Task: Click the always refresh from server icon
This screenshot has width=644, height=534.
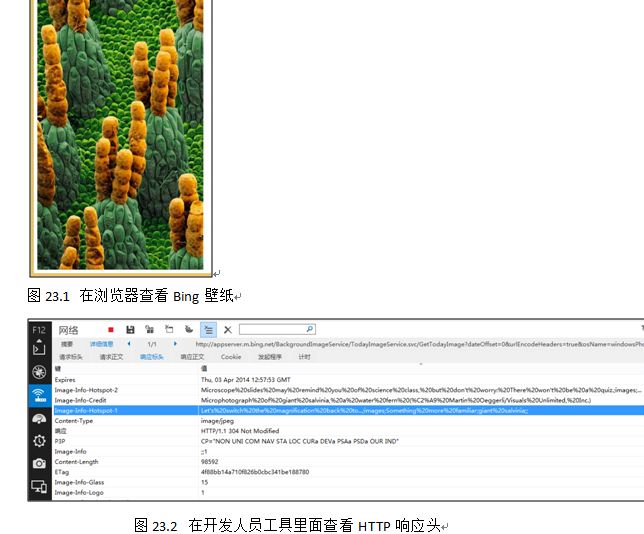Action: click(x=150, y=329)
